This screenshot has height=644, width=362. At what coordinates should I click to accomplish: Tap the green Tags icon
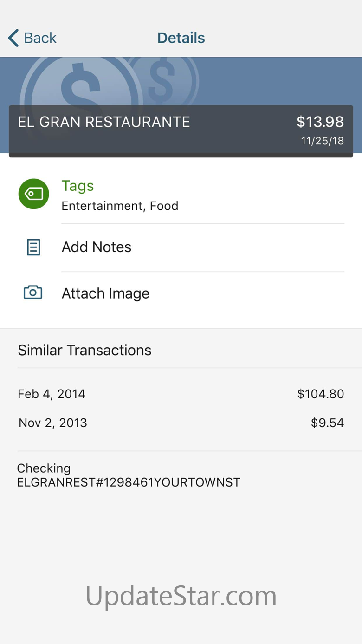point(33,194)
